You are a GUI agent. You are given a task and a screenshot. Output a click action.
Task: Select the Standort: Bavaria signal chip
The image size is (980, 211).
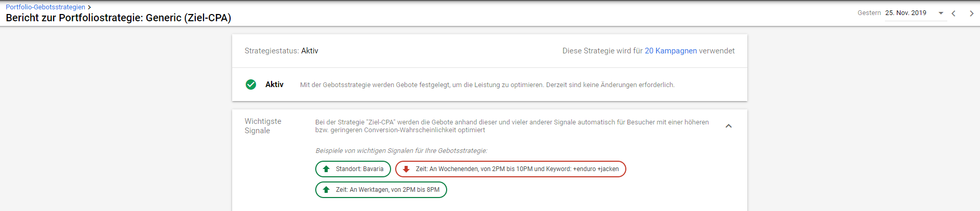click(353, 169)
